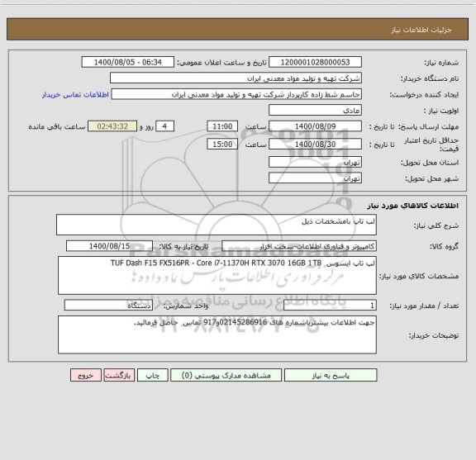Screen dimensions: 476x460
Task: Click the جزئیات اطلاعات نیاز header title
Action: click(x=421, y=30)
